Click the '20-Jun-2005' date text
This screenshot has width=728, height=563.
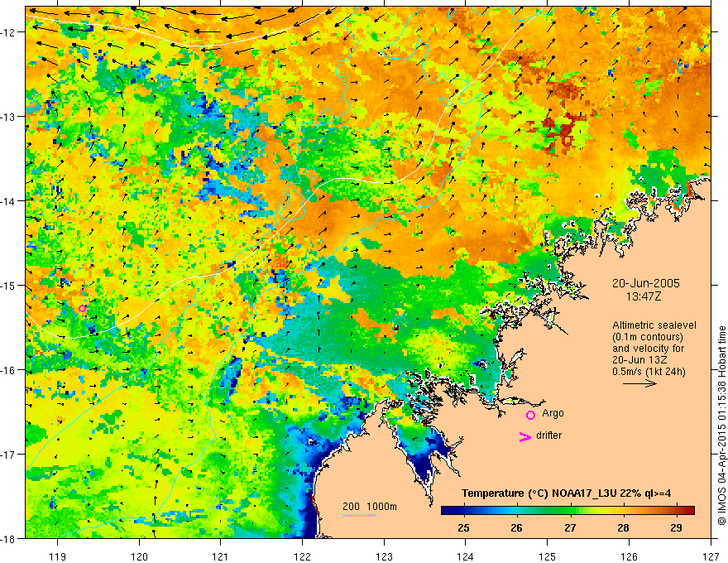(646, 283)
